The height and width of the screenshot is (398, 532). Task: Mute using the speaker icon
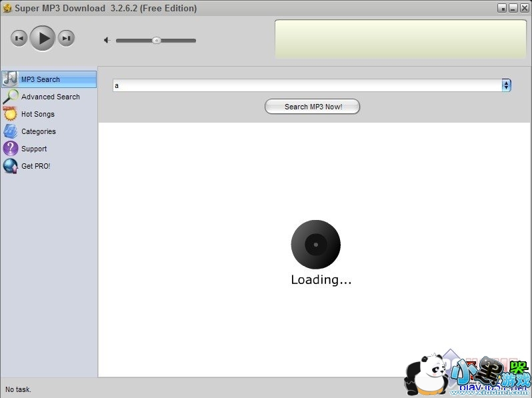pyautogui.click(x=107, y=41)
